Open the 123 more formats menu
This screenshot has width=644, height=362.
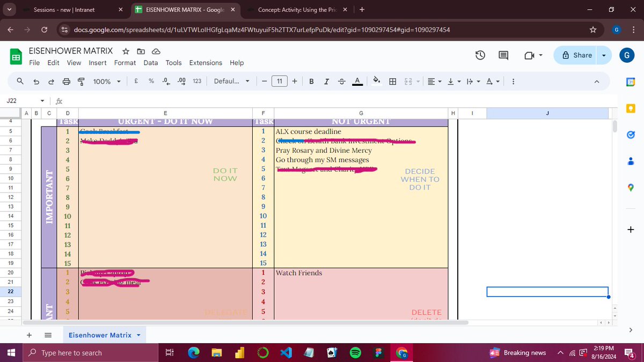tap(197, 82)
